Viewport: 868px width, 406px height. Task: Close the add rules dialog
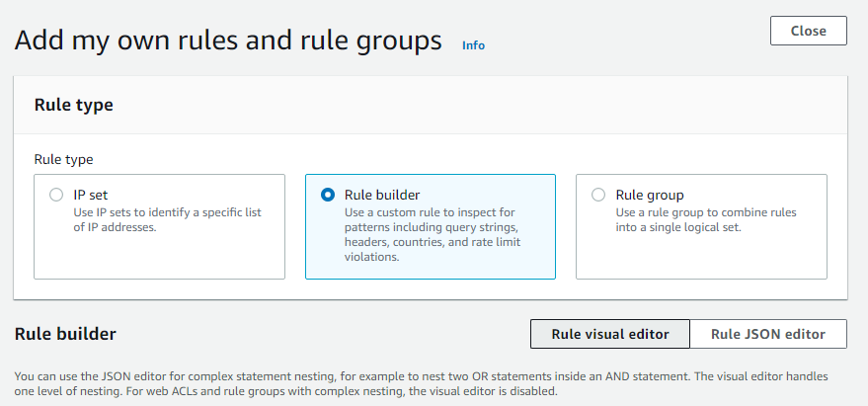(x=808, y=31)
